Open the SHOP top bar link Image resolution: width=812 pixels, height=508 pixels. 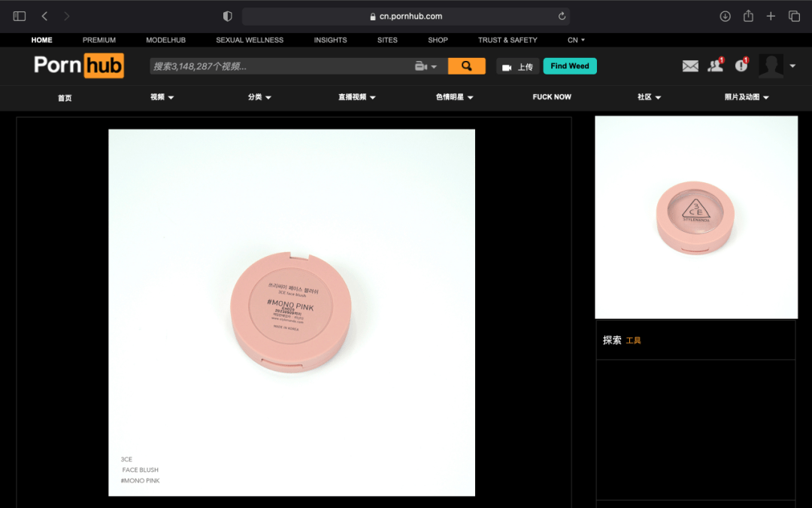tap(438, 40)
